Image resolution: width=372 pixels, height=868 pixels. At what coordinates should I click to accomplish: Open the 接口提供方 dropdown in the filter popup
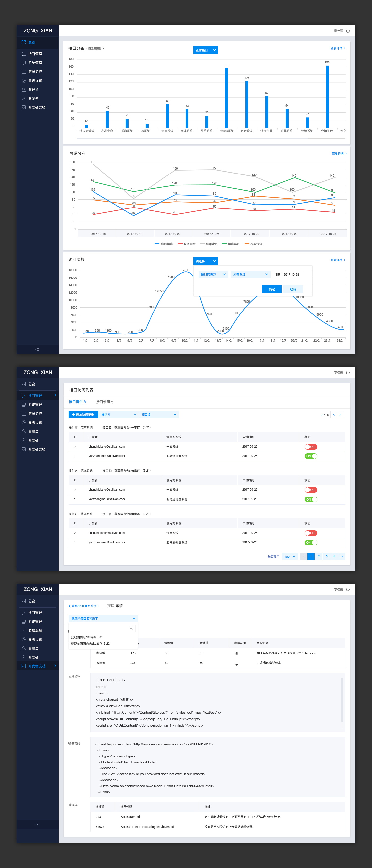coord(214,274)
